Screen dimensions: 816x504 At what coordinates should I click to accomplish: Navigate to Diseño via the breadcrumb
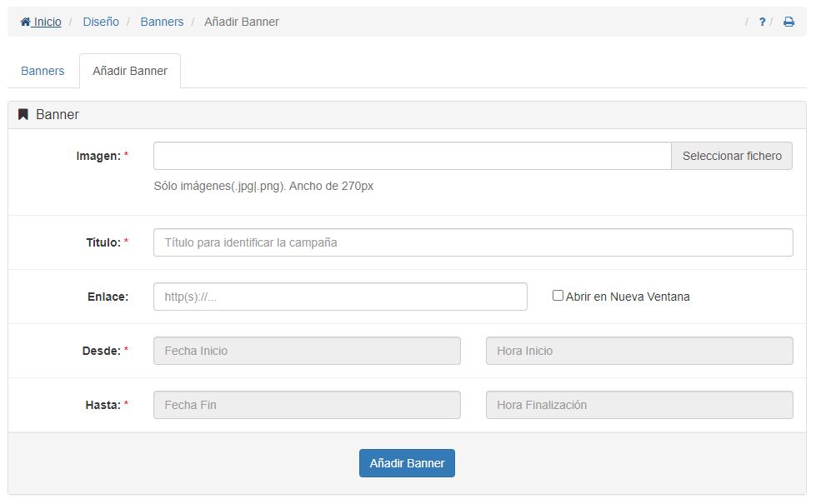point(100,22)
